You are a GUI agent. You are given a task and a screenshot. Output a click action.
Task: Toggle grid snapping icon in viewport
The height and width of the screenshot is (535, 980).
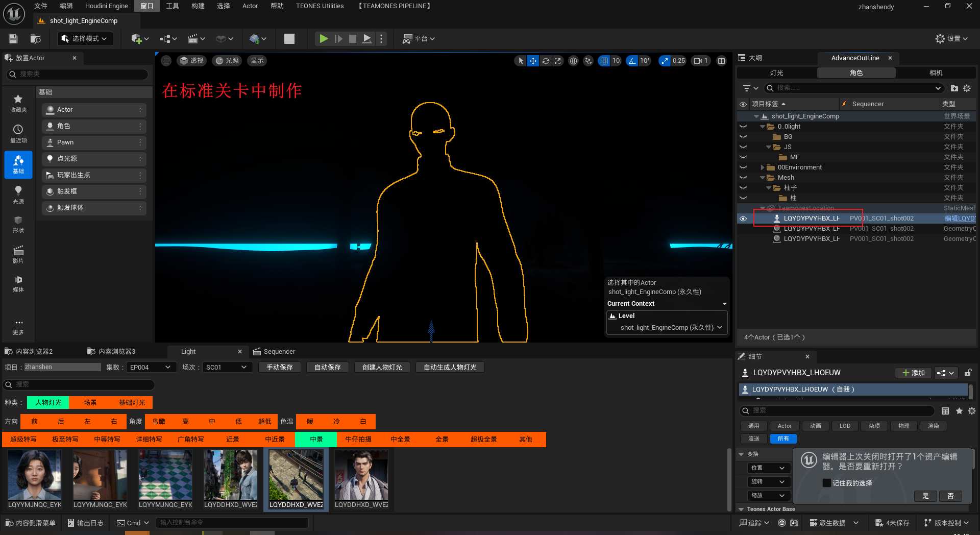pos(604,61)
